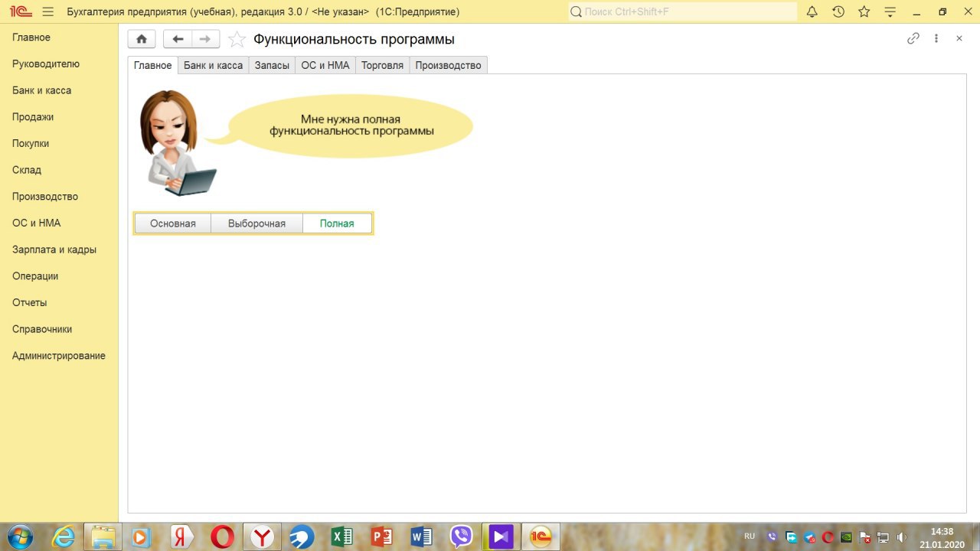Open Зарплата и кадры section in sidebar
The image size is (980, 551).
point(54,249)
